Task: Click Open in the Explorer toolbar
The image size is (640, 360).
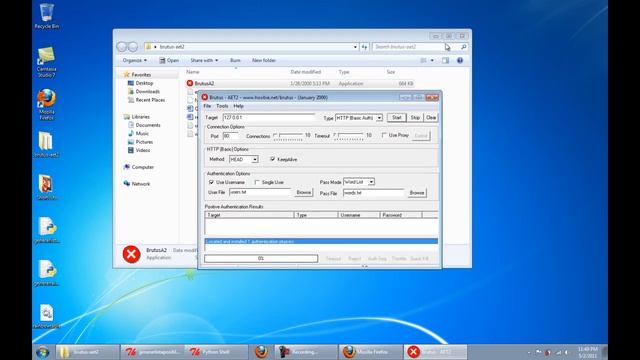Action: 169,60
